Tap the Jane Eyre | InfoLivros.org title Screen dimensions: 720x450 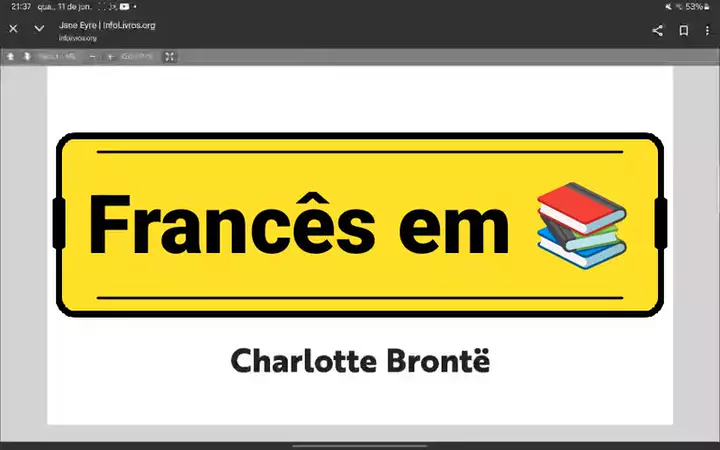tap(107, 25)
